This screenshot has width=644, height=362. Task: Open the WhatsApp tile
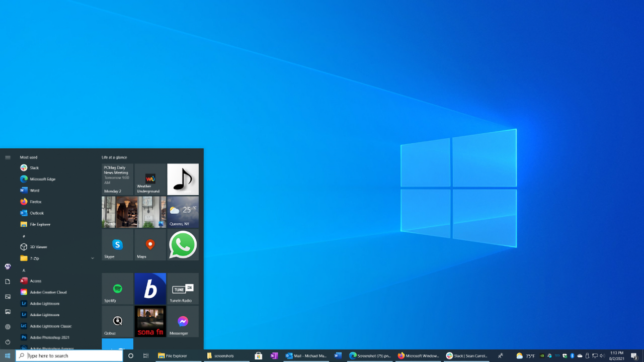(x=182, y=245)
